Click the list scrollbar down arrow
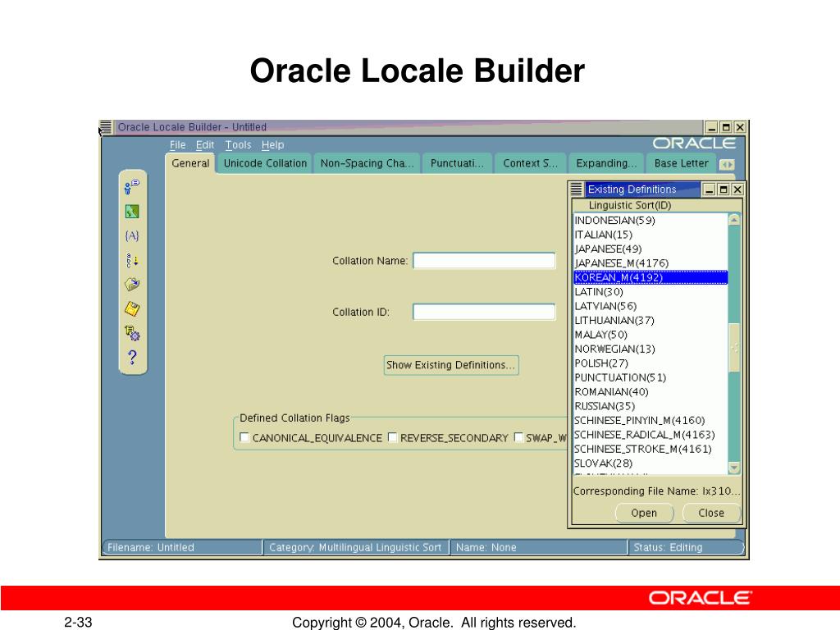Screen dimensions: 840x630 coord(734,468)
